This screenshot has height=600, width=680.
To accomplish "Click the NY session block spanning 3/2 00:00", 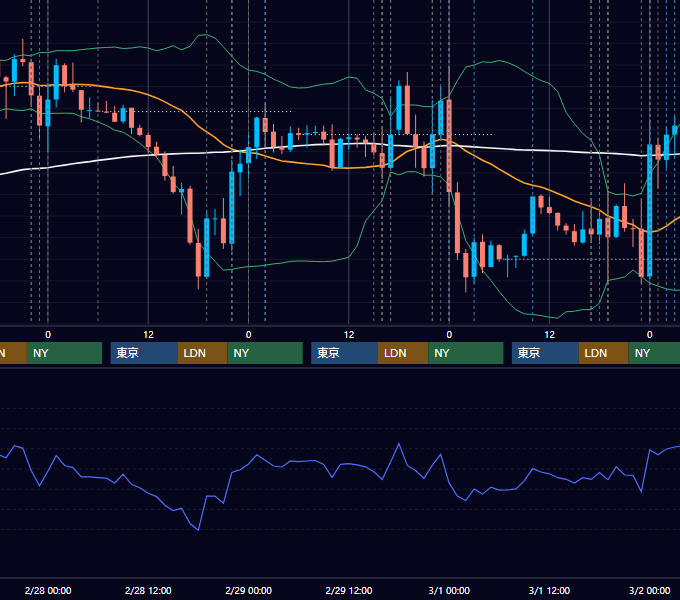I will pos(654,353).
